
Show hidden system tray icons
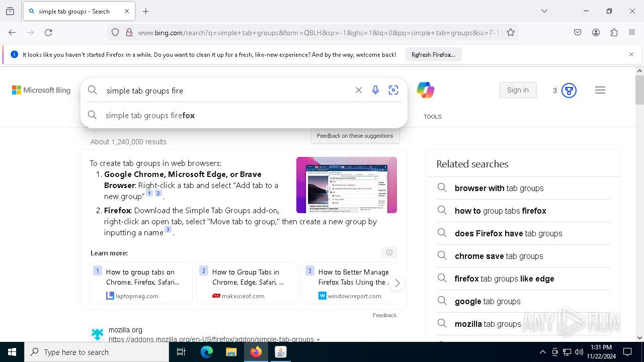click(x=542, y=352)
